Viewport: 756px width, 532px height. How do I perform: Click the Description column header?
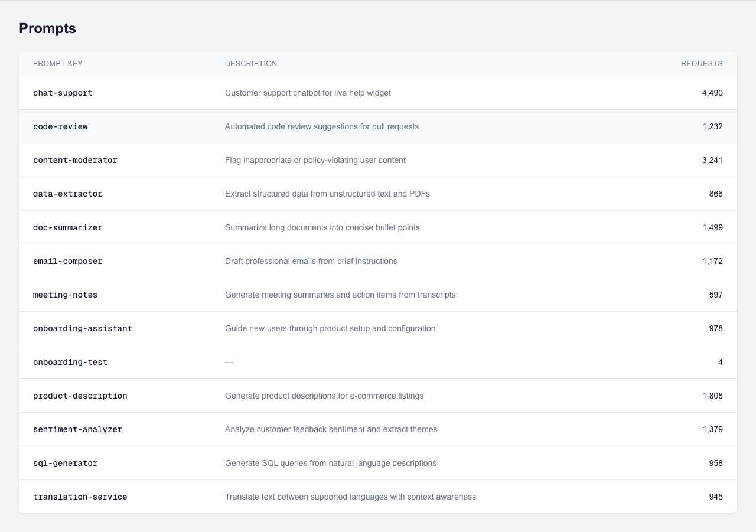[x=250, y=64]
